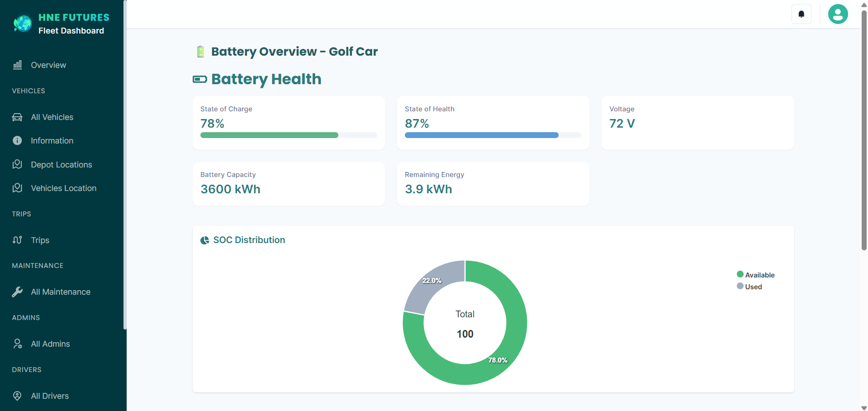Select the car icon for All Vehicles

tap(17, 117)
